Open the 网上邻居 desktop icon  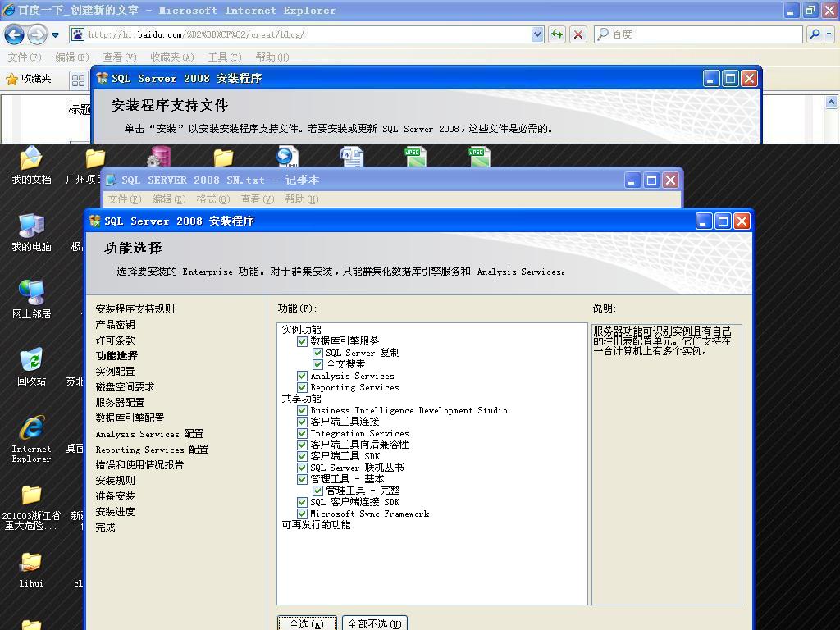coord(31,298)
